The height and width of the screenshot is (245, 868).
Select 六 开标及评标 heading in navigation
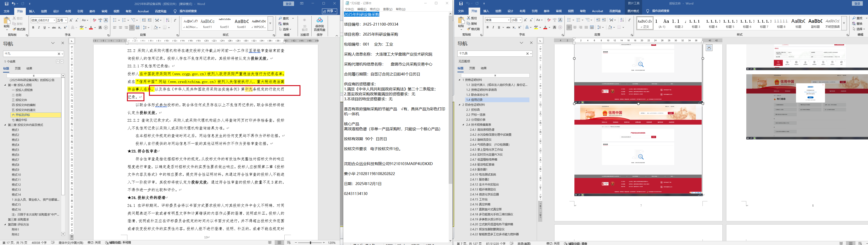[36, 115]
